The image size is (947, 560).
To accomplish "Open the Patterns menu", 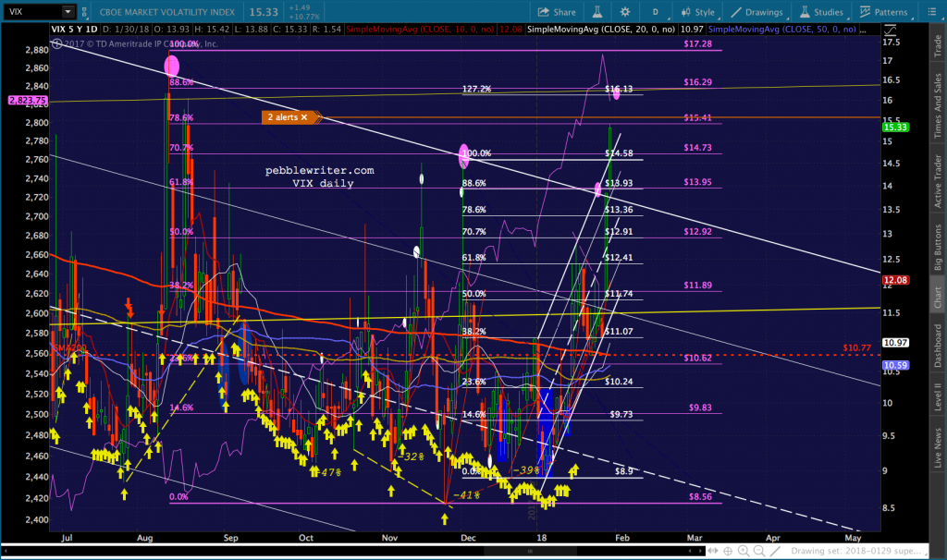I will 883,12.
